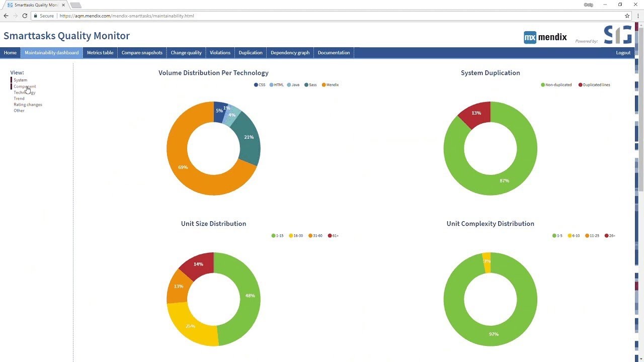Select the Component view
The width and height of the screenshot is (644, 362).
25,86
